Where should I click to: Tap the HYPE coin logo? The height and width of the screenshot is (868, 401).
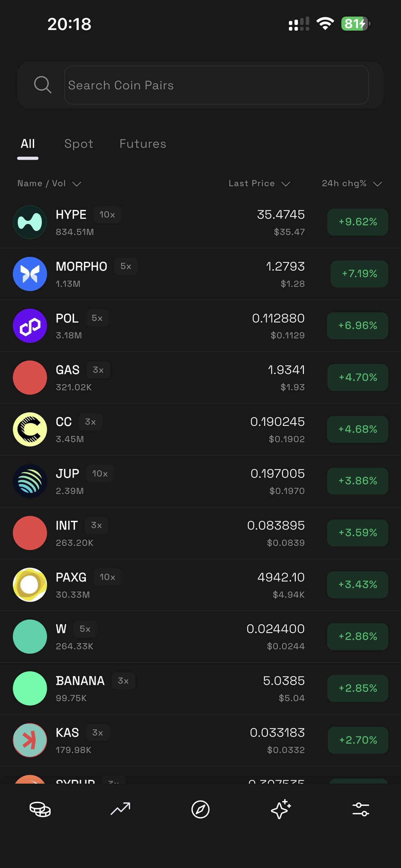click(30, 222)
